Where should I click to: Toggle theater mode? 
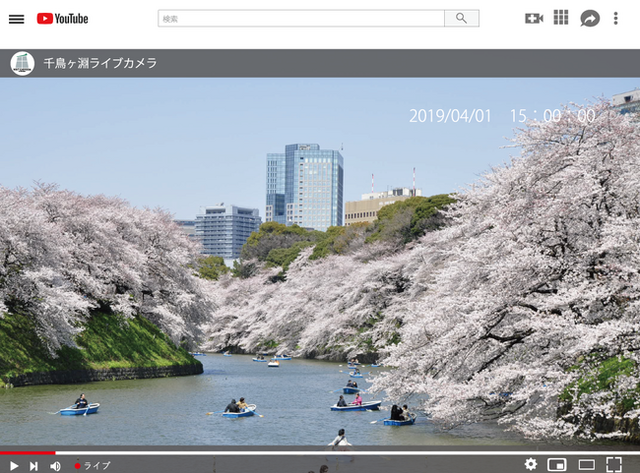coord(586,464)
